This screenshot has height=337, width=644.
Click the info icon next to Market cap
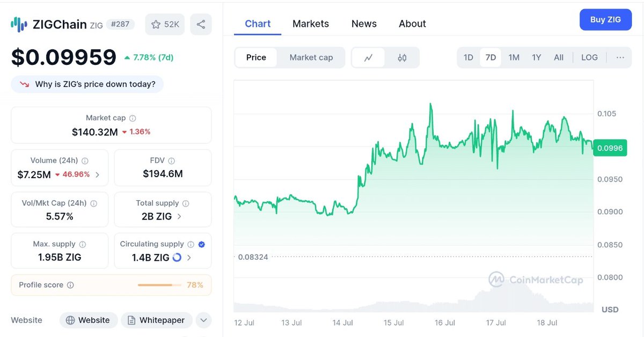pyautogui.click(x=133, y=118)
